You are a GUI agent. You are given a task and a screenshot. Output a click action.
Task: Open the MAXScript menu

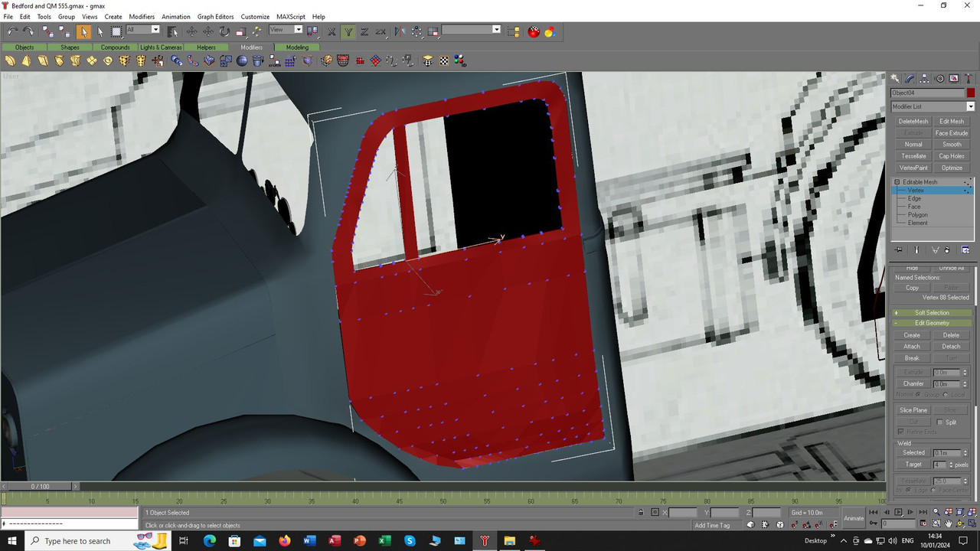tap(291, 16)
